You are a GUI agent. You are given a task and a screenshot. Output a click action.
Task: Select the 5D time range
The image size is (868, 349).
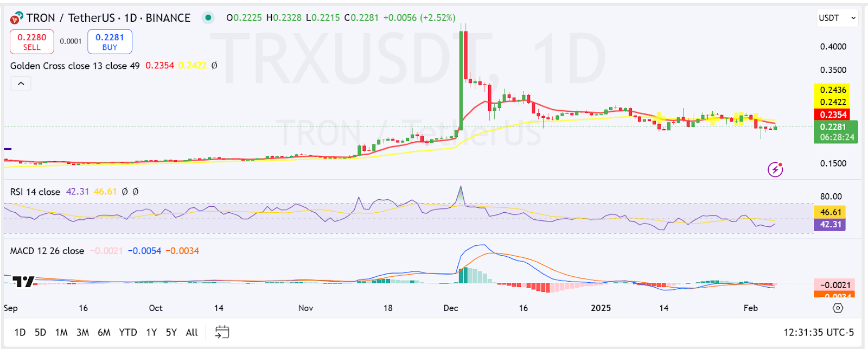point(40,332)
